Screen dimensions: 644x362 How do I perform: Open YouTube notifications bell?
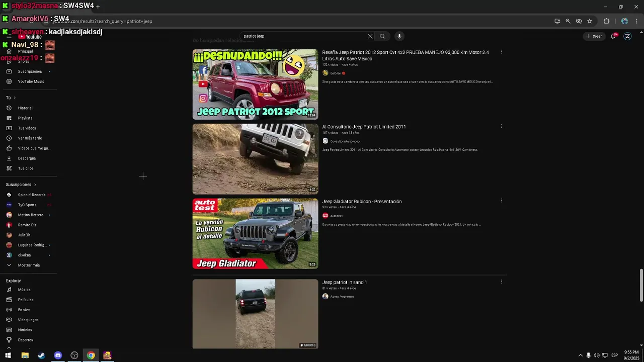click(x=614, y=36)
